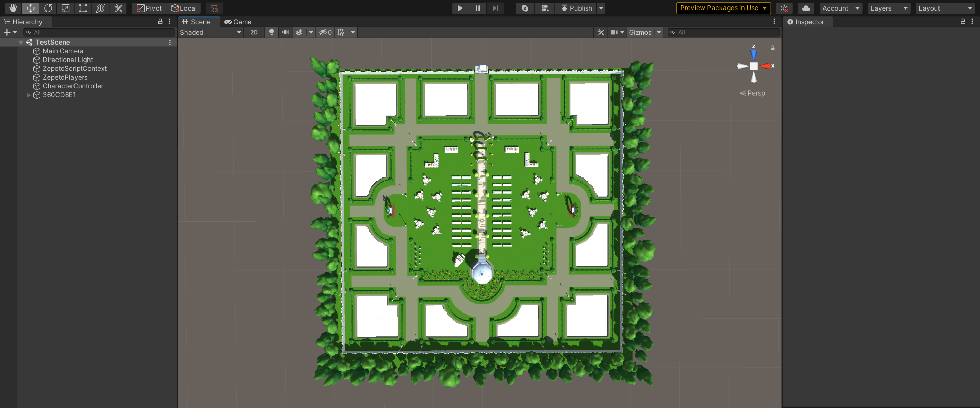Open the Layers dropdown

pyautogui.click(x=888, y=8)
